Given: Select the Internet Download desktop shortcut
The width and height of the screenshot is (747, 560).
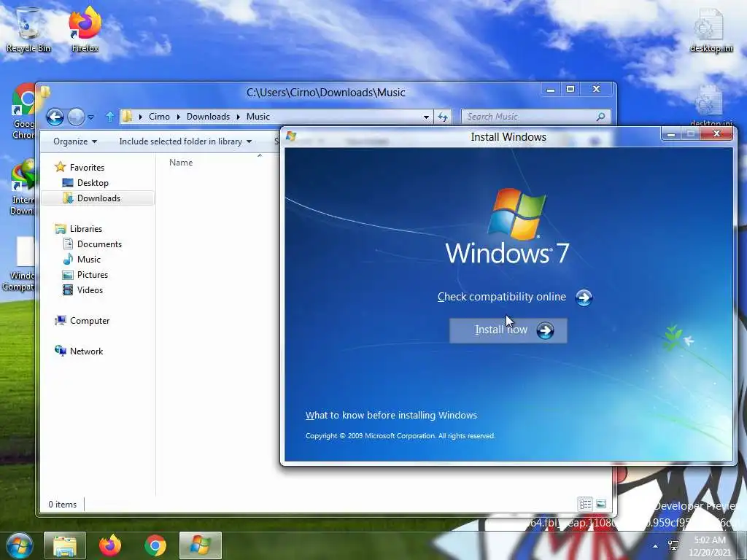Looking at the screenshot, I should (22, 187).
